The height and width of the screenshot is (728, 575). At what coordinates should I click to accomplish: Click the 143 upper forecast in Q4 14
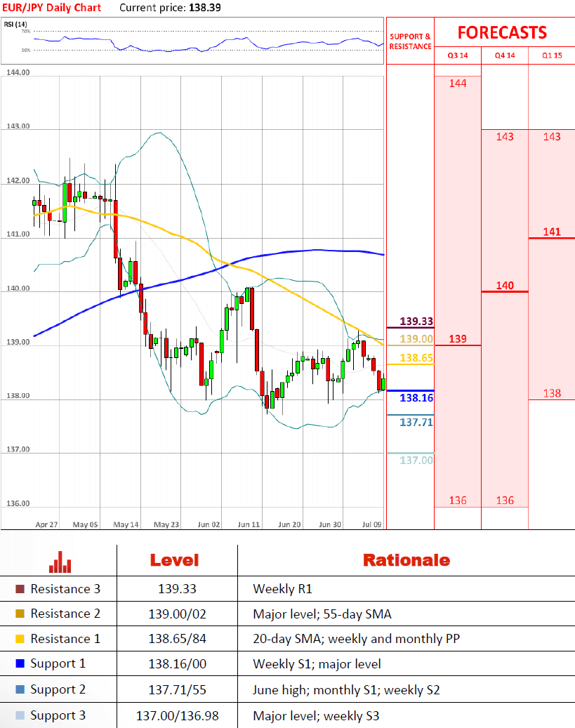coord(505,136)
